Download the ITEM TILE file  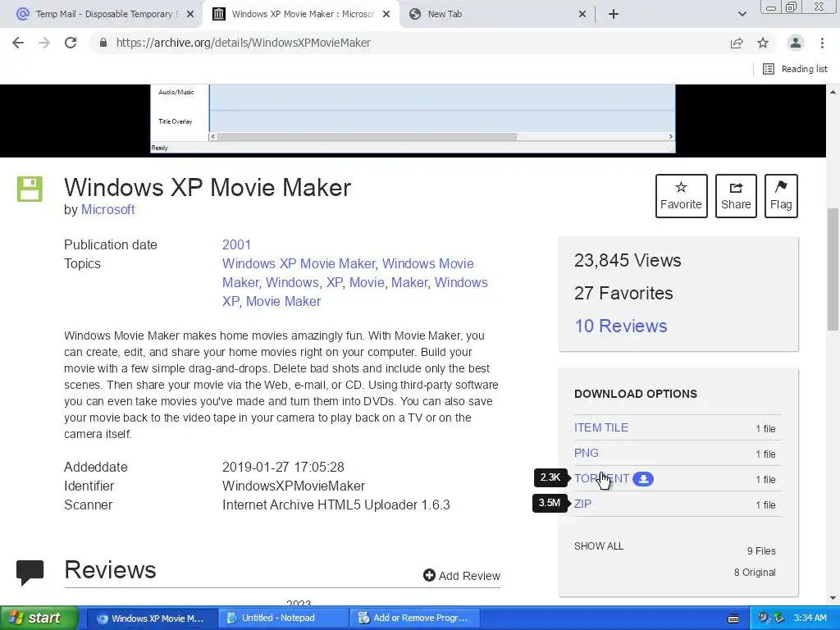(601, 427)
